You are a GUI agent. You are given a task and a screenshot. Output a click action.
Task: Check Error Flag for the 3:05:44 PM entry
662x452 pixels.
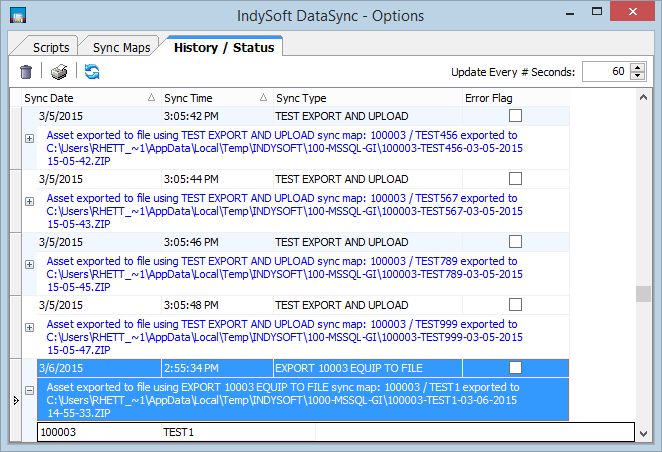[x=515, y=179]
